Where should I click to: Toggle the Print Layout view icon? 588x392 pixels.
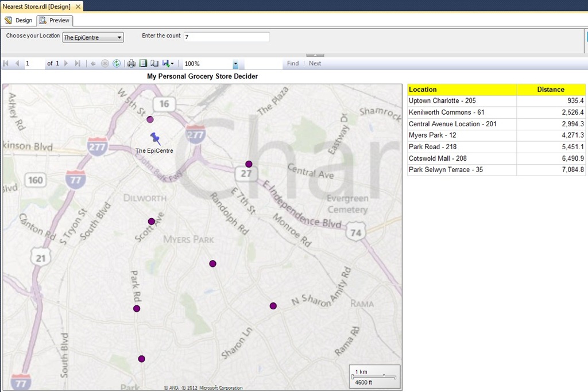(x=143, y=63)
